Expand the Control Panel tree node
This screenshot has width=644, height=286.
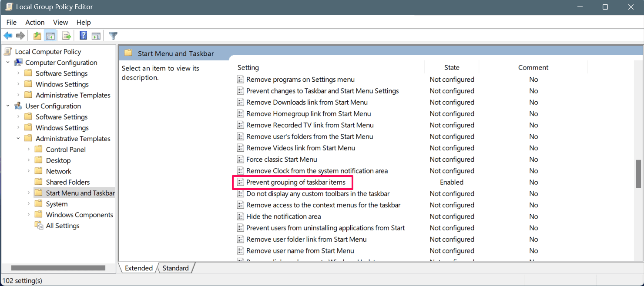point(29,150)
